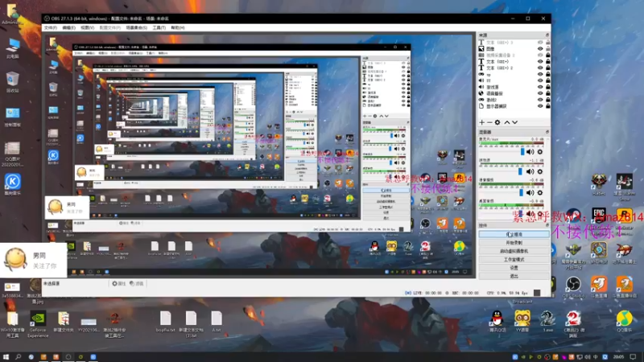
Task: Open 设置 settings from the controls dock
Action: pos(514,268)
